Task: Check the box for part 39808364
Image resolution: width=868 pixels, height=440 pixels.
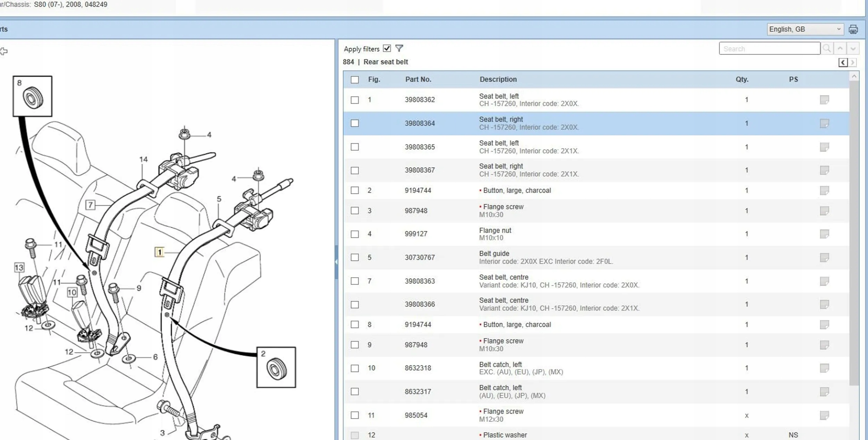Action: (354, 124)
